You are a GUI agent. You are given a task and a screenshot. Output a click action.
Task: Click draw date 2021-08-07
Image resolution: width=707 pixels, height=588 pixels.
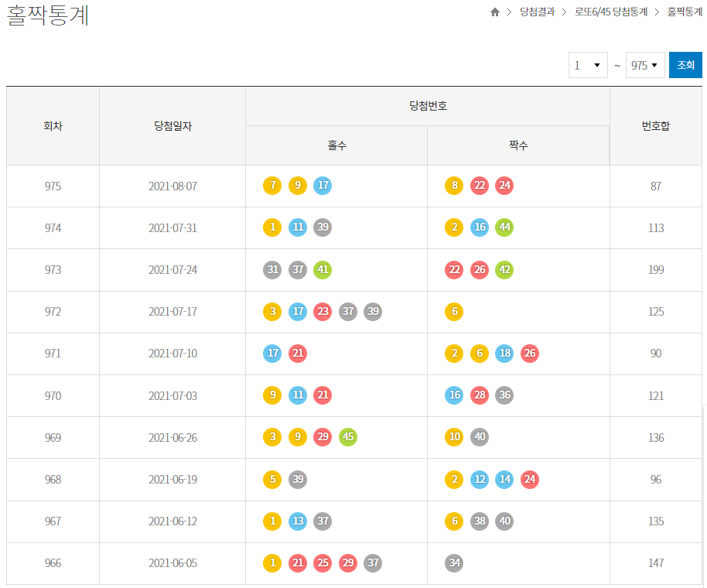[172, 186]
